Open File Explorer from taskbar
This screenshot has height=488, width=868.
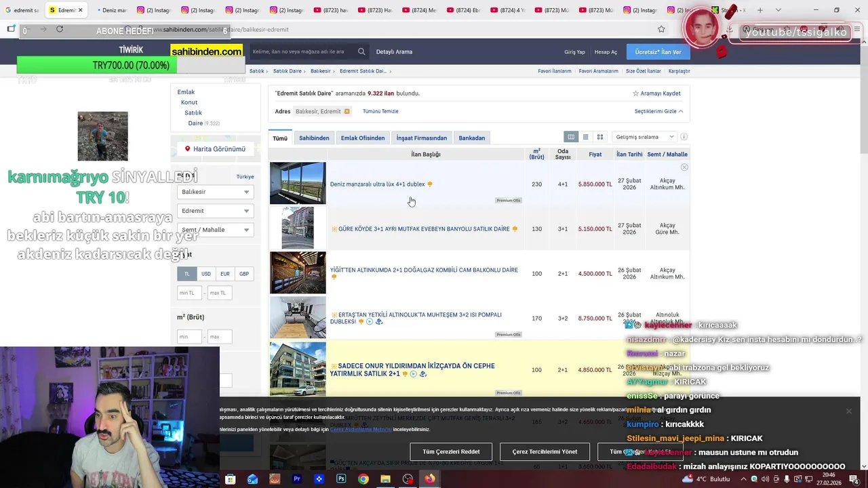point(385,479)
